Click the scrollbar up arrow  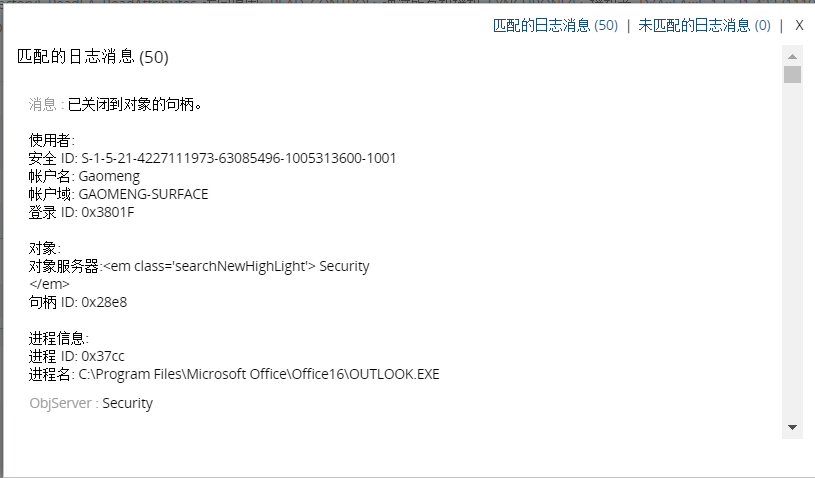click(792, 56)
